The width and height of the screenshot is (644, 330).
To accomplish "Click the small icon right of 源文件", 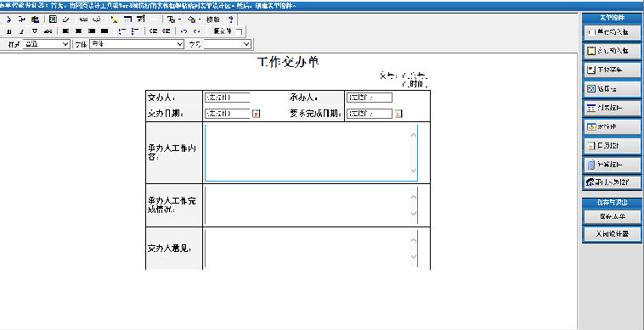I will (238, 31).
